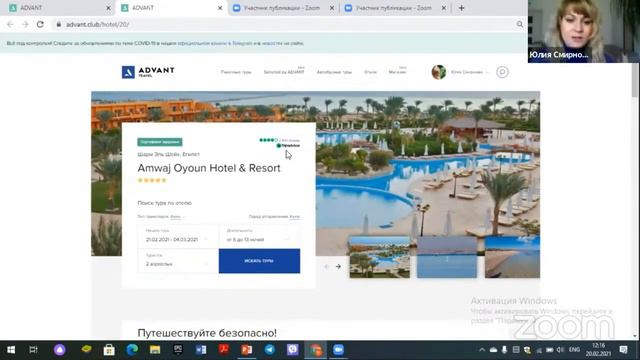Select the first pool photo thumbnail
The width and height of the screenshot is (640, 360).
click(x=380, y=257)
